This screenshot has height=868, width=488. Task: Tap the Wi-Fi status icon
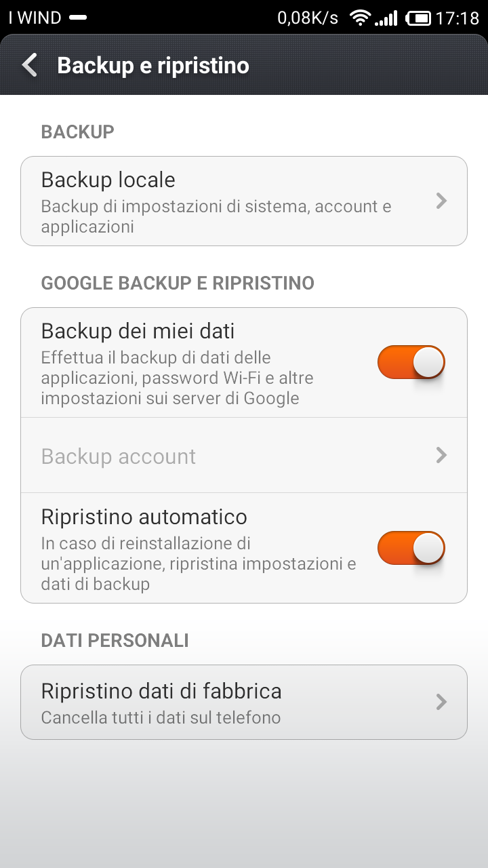point(360,18)
